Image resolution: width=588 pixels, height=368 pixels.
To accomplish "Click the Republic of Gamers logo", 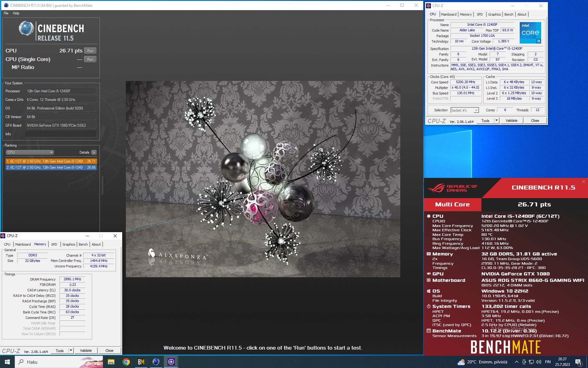I will (x=453, y=188).
